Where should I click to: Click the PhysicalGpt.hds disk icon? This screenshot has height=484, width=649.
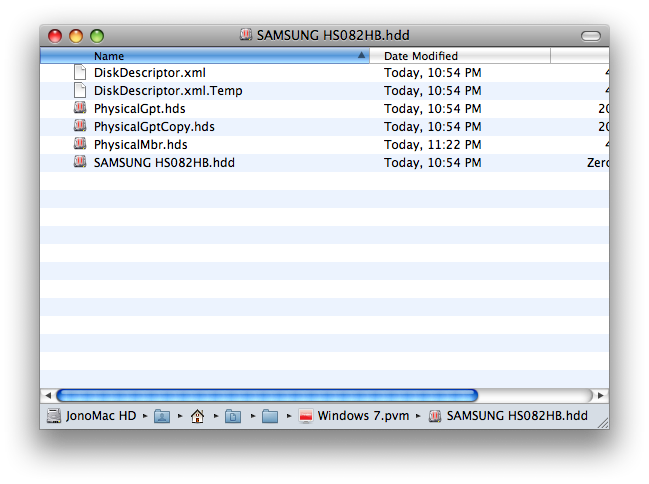[80, 108]
